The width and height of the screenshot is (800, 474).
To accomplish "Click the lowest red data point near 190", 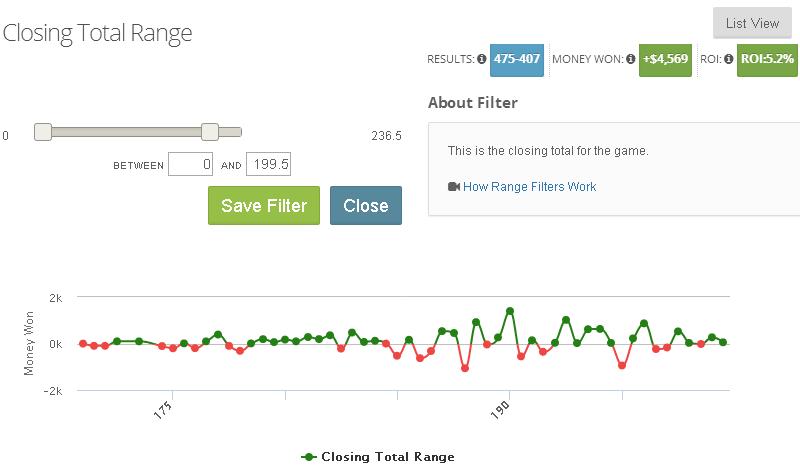I will (x=465, y=368).
